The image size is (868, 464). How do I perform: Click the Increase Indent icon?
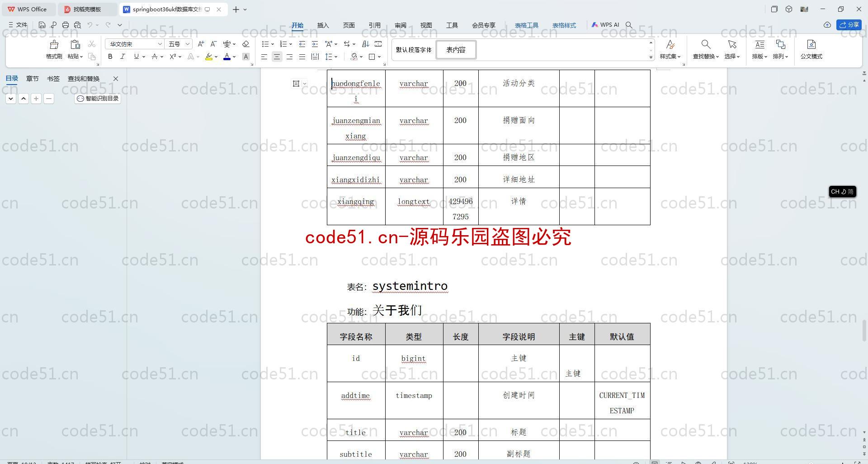pos(315,44)
